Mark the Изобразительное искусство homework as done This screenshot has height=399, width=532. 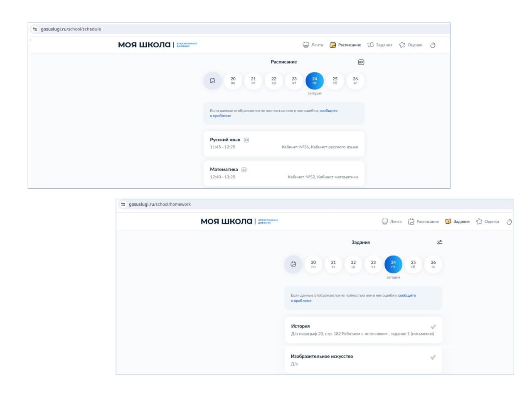pyautogui.click(x=433, y=357)
